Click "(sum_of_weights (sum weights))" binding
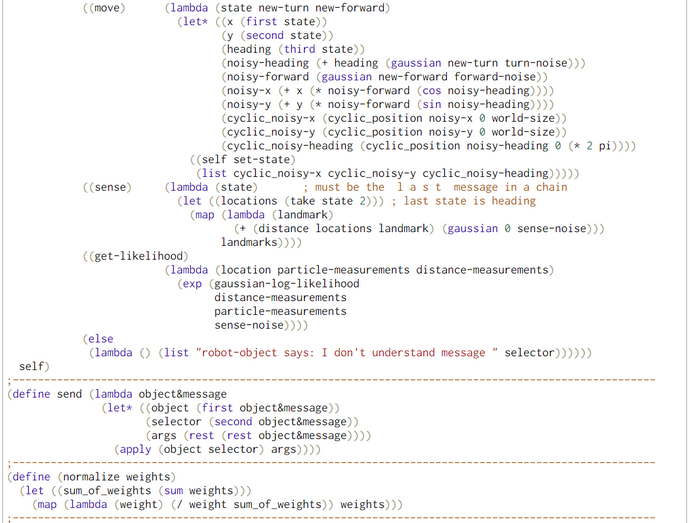The width and height of the screenshot is (690, 523). pyautogui.click(x=151, y=491)
